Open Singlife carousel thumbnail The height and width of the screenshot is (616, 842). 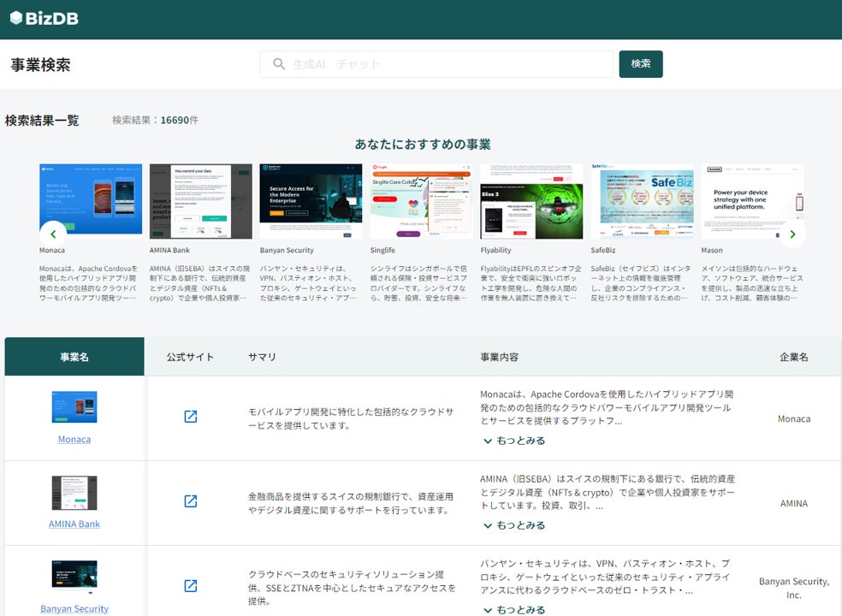(x=422, y=201)
